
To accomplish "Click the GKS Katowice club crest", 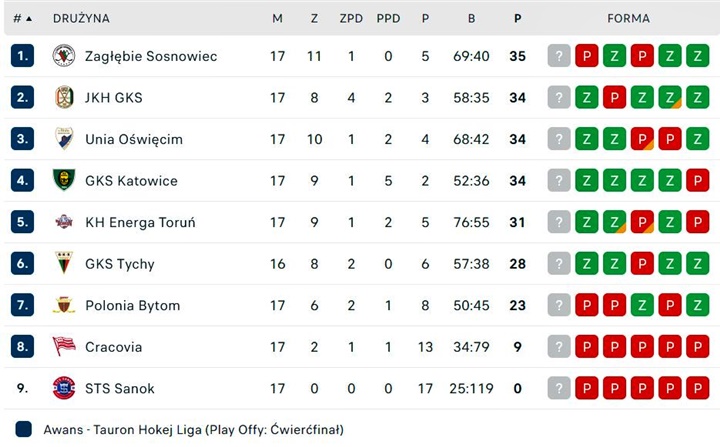I will pyautogui.click(x=64, y=180).
